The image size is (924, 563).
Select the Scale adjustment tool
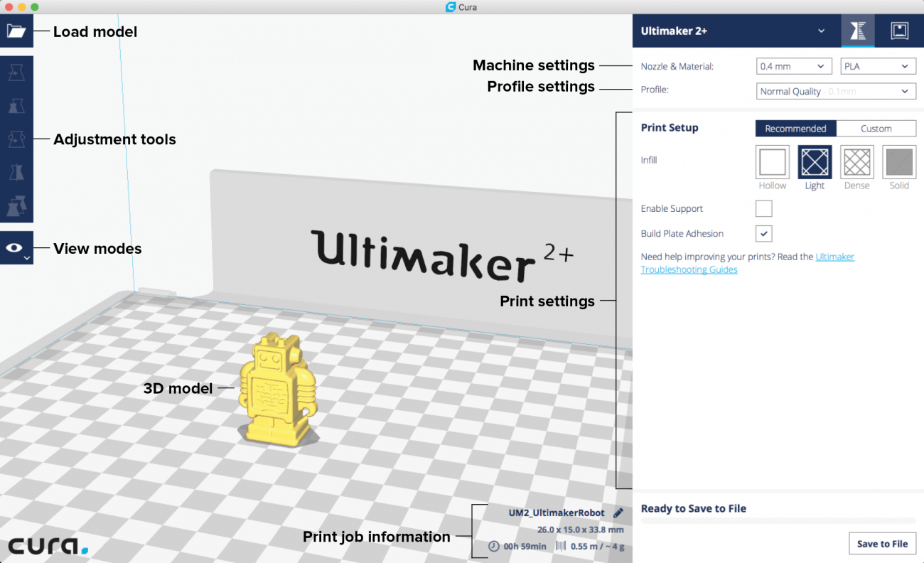pyautogui.click(x=16, y=106)
